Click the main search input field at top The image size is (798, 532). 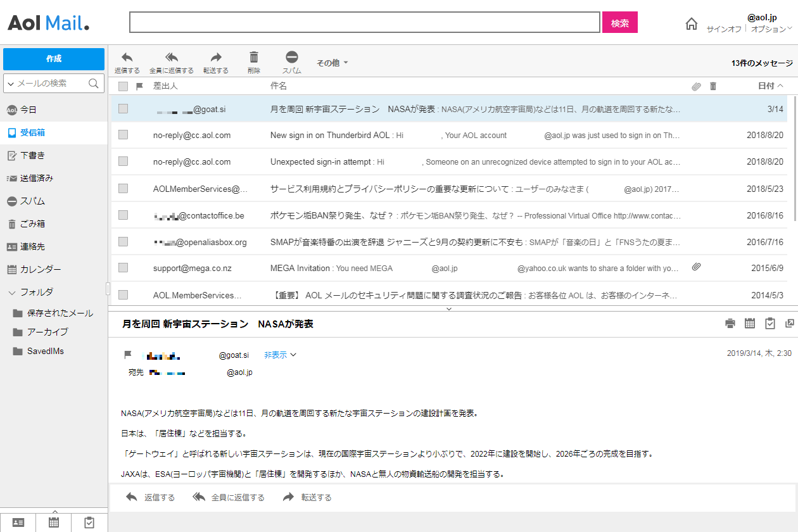(x=365, y=22)
